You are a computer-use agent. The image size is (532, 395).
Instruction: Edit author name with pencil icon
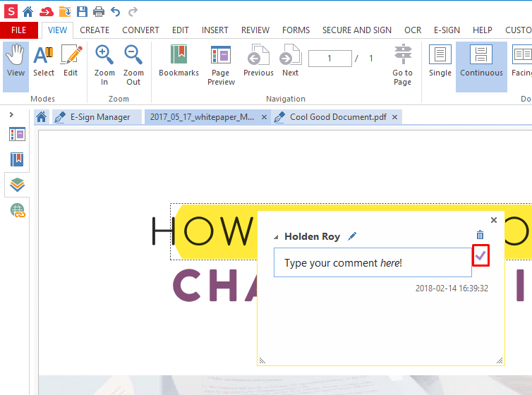353,236
